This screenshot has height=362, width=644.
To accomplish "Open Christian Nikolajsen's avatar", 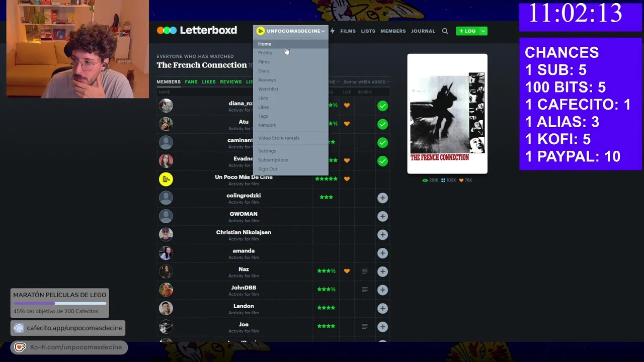I will 166,234.
